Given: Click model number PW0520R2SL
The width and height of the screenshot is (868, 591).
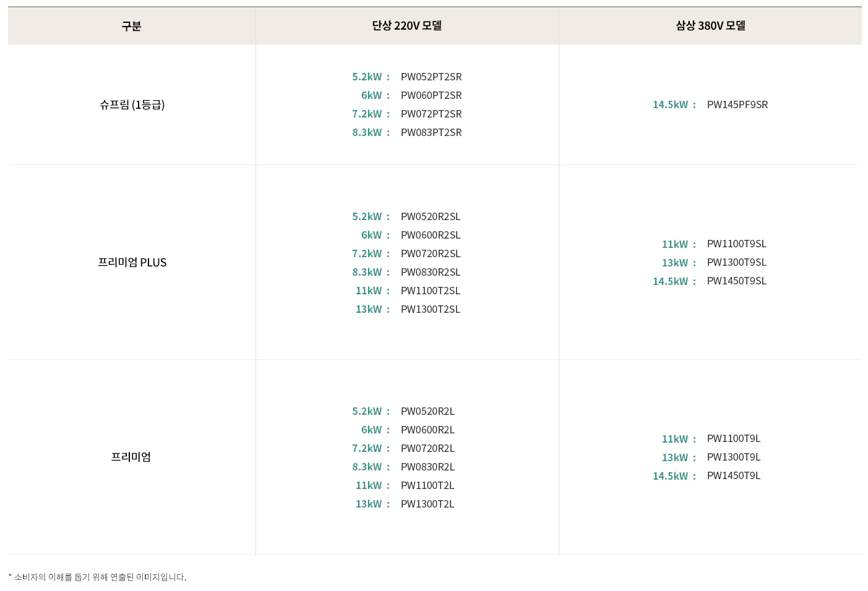Looking at the screenshot, I should 430,216.
